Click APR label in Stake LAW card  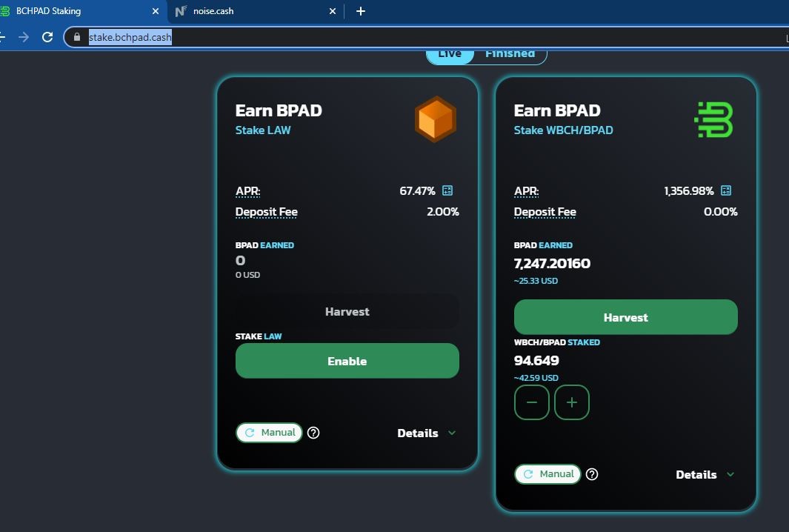pos(248,191)
